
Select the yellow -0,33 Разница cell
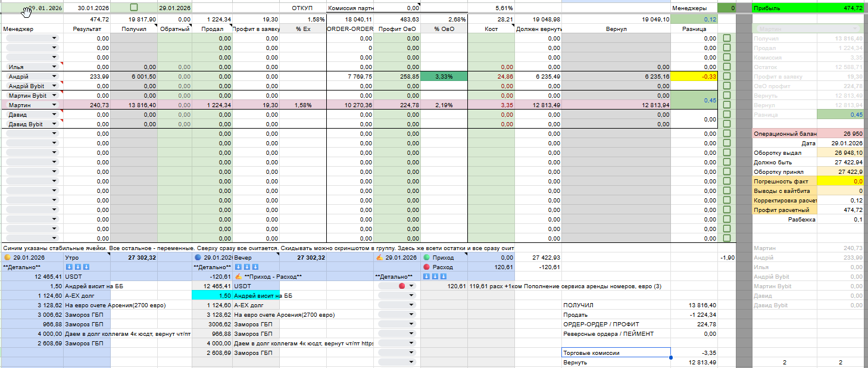point(695,76)
